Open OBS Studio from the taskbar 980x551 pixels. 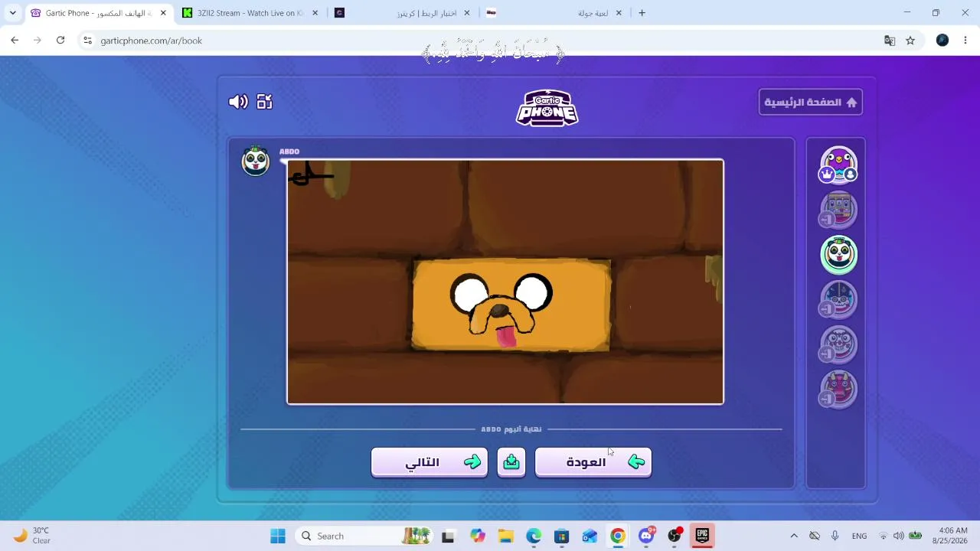tap(675, 536)
